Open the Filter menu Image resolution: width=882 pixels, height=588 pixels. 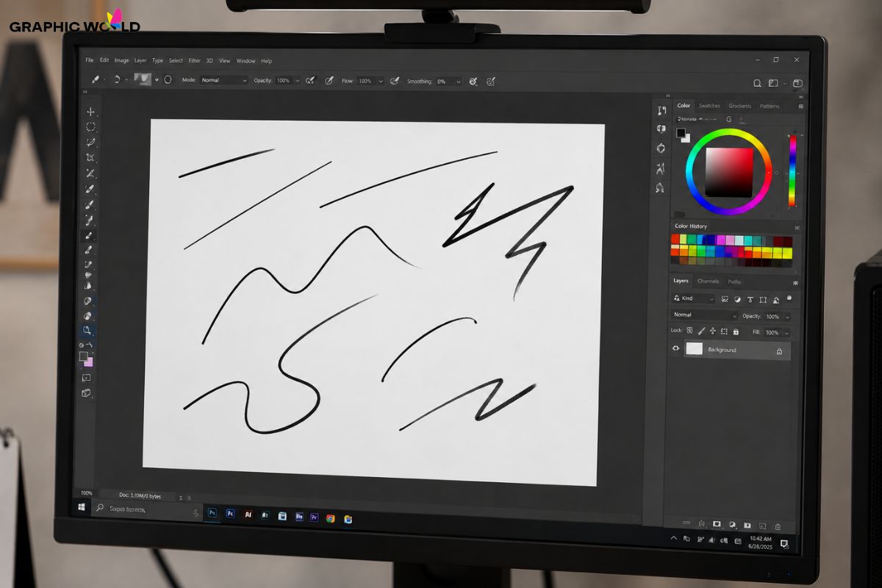[x=195, y=61]
